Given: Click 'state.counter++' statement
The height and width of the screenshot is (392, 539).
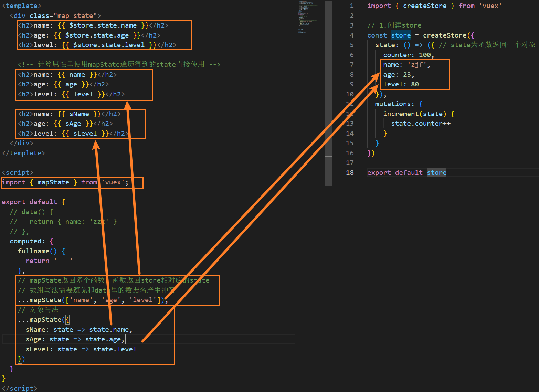Looking at the screenshot, I should [421, 124].
